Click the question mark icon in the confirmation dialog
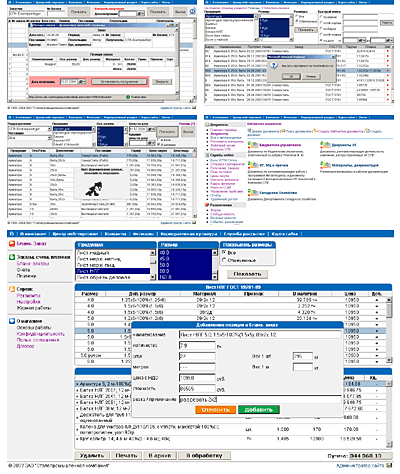 [274, 66]
